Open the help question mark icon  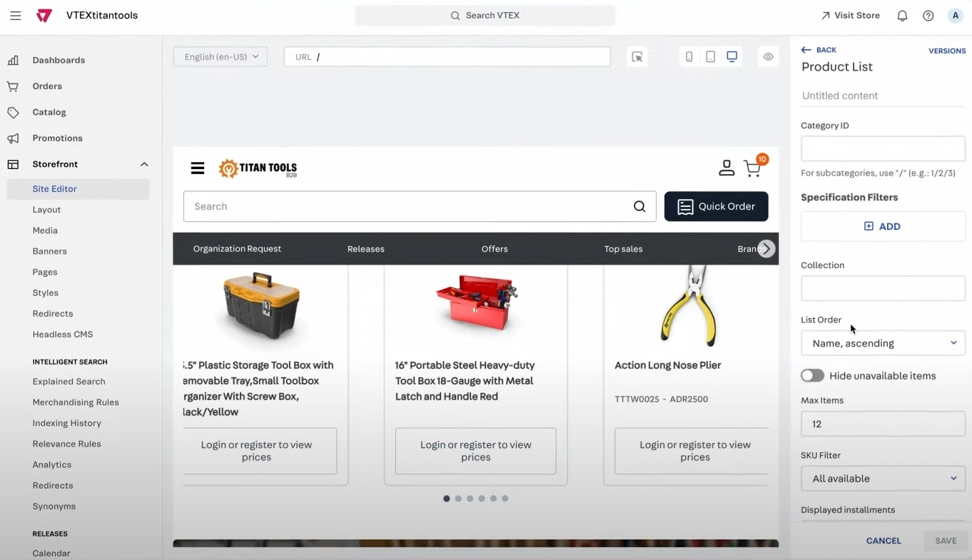pos(928,15)
